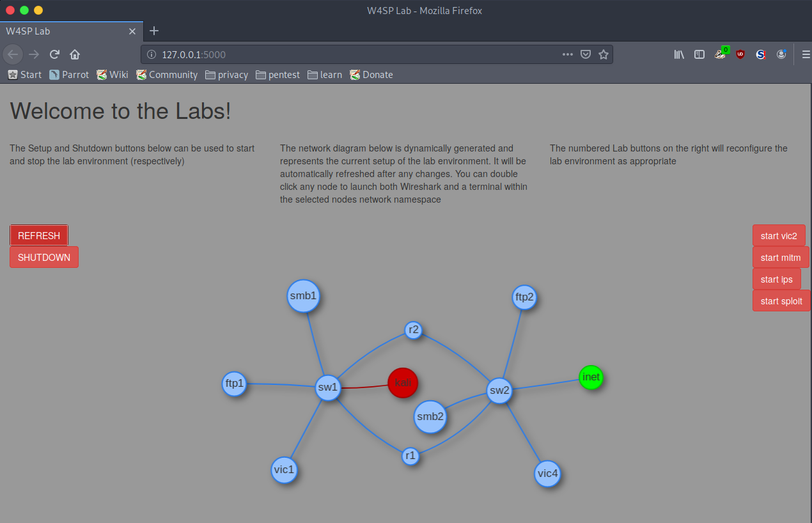Expand the learn bookmarks folder

pyautogui.click(x=325, y=75)
